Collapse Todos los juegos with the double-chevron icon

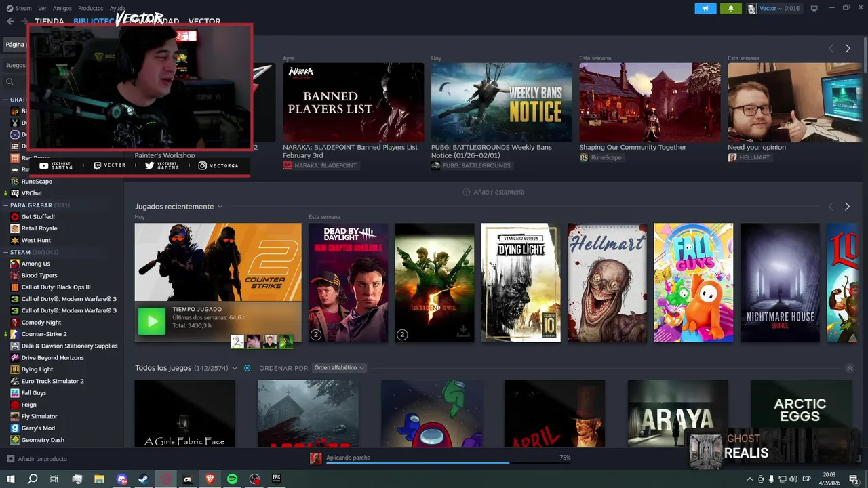click(850, 368)
